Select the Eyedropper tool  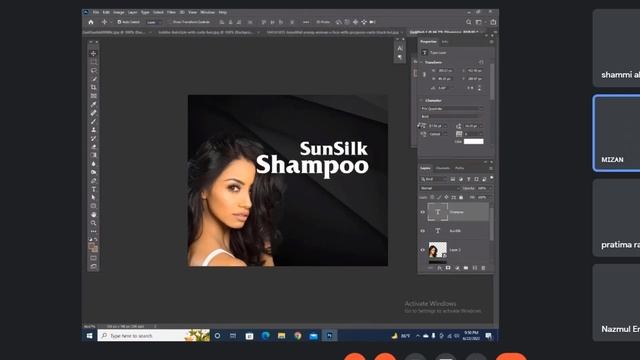(93, 104)
